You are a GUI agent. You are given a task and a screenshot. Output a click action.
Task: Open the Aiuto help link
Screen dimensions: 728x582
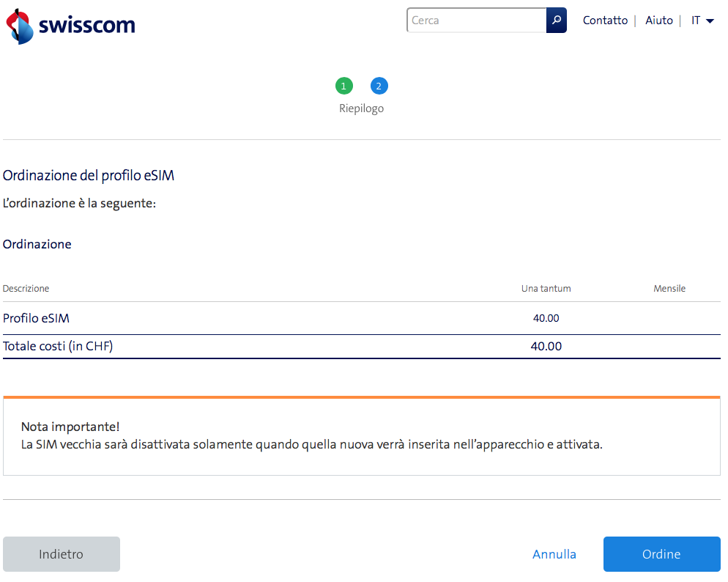pos(658,21)
